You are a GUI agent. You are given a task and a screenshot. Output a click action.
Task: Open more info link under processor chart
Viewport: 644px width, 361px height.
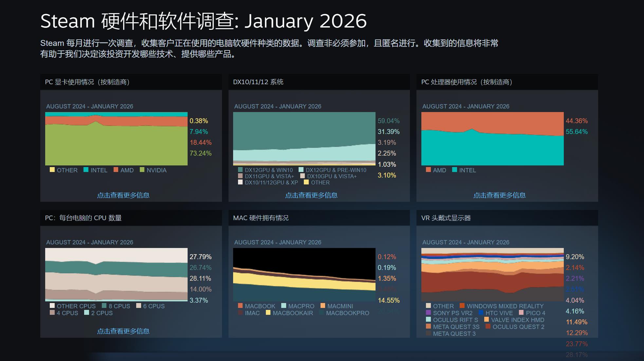[x=499, y=195]
